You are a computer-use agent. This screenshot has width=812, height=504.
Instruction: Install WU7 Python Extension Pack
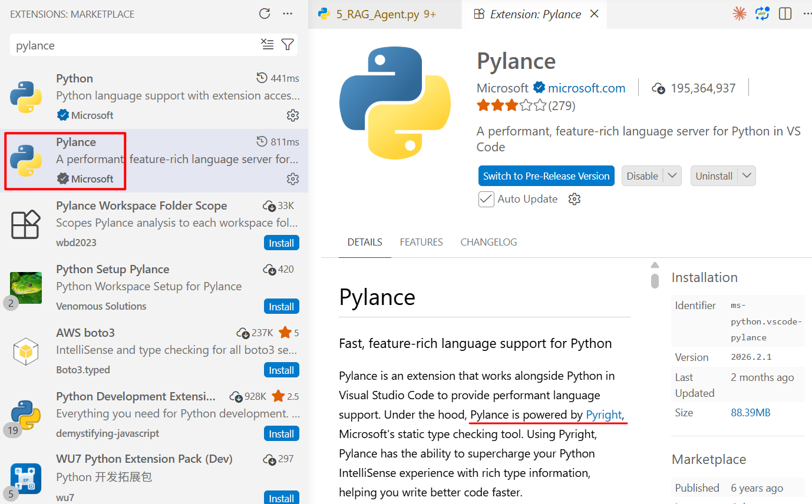pyautogui.click(x=282, y=498)
